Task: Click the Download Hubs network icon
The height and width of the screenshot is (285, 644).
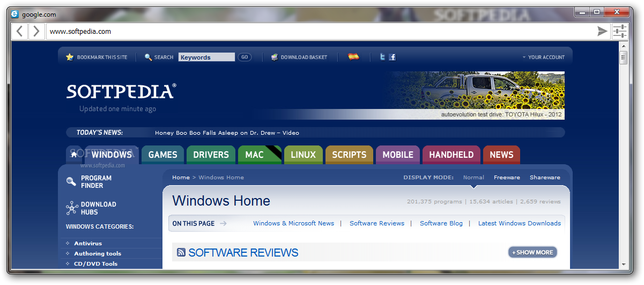Action: pyautogui.click(x=72, y=208)
